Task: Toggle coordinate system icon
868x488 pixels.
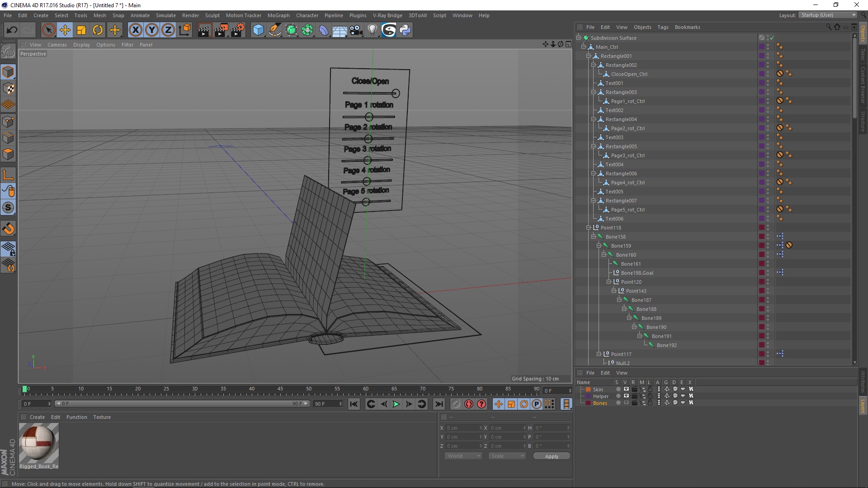Action: [x=184, y=30]
